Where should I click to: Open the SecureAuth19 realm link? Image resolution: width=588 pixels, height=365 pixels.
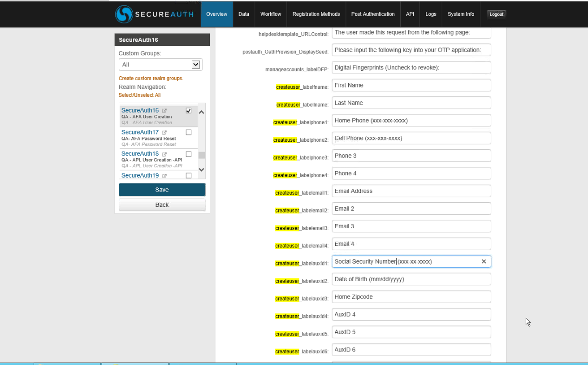pyautogui.click(x=140, y=175)
